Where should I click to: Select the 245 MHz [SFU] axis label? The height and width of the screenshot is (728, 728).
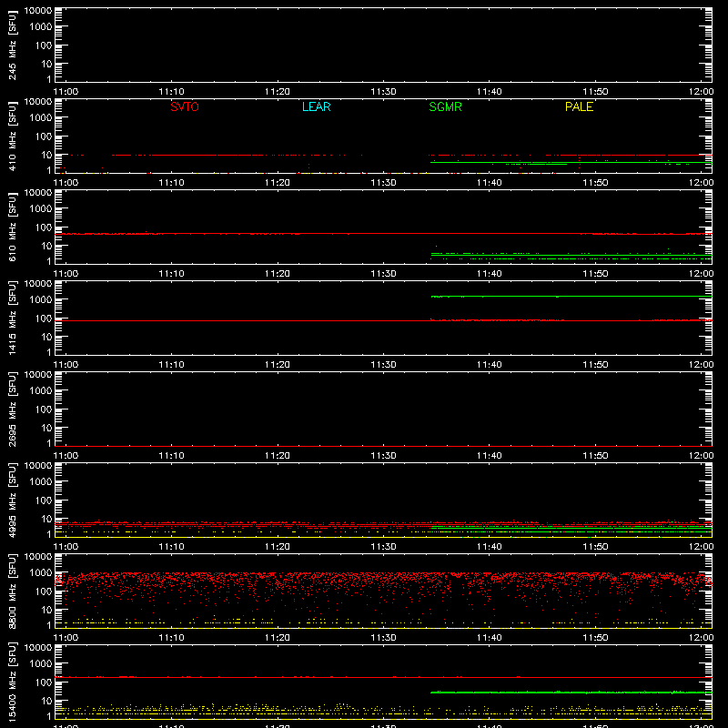tap(12, 45)
